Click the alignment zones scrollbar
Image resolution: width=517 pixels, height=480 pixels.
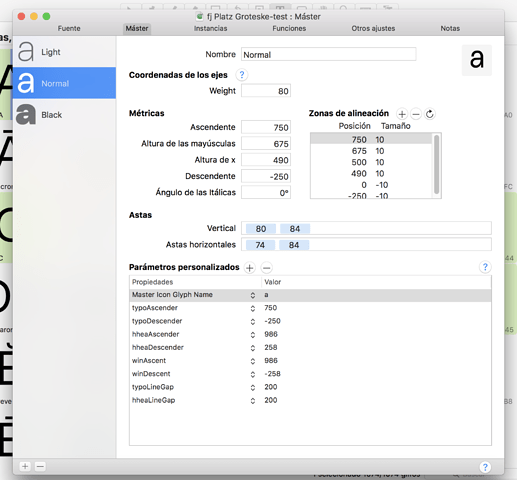(436, 164)
